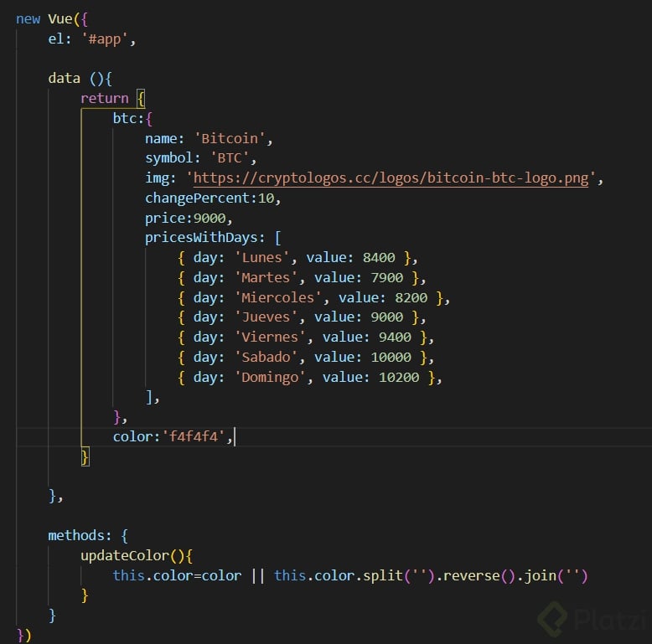Click value 10000 in the Sabado row
652x644 pixels.
391,358
